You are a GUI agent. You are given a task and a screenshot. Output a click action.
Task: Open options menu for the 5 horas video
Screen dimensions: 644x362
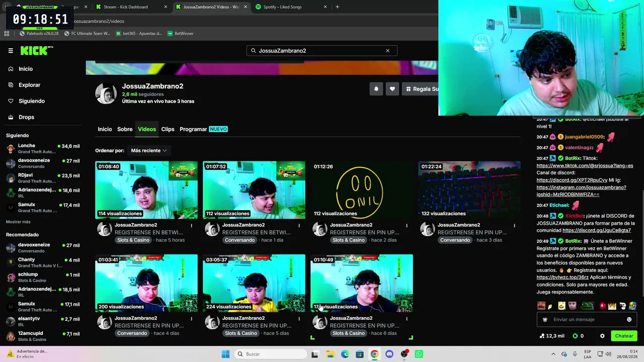pyautogui.click(x=191, y=226)
